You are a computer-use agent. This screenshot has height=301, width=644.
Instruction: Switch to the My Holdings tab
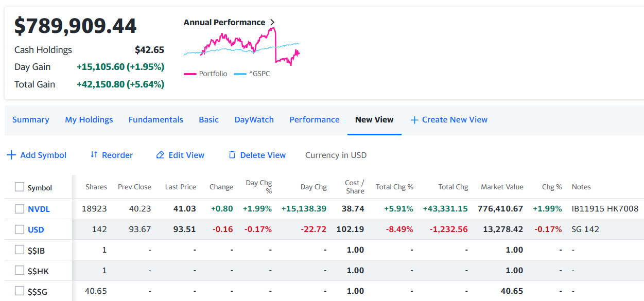89,120
